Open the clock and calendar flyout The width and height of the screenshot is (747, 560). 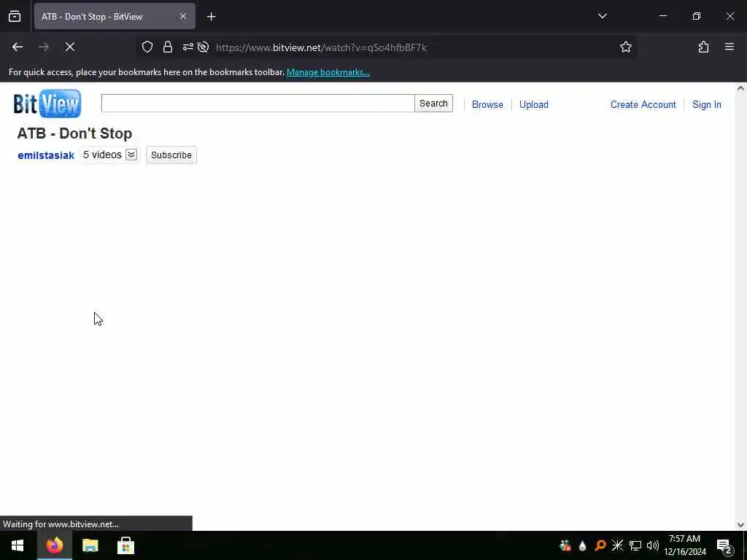click(685, 545)
